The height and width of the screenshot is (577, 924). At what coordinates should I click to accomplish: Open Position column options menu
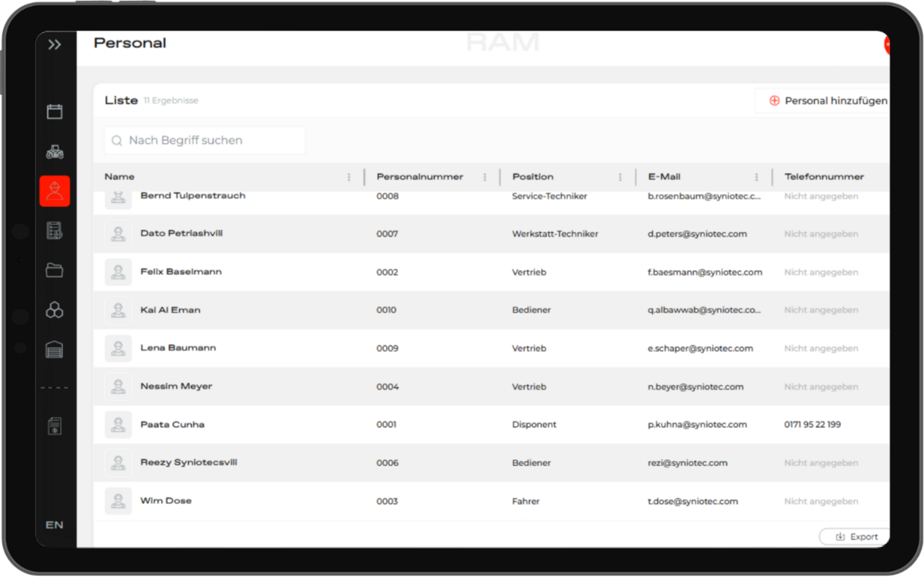620,177
